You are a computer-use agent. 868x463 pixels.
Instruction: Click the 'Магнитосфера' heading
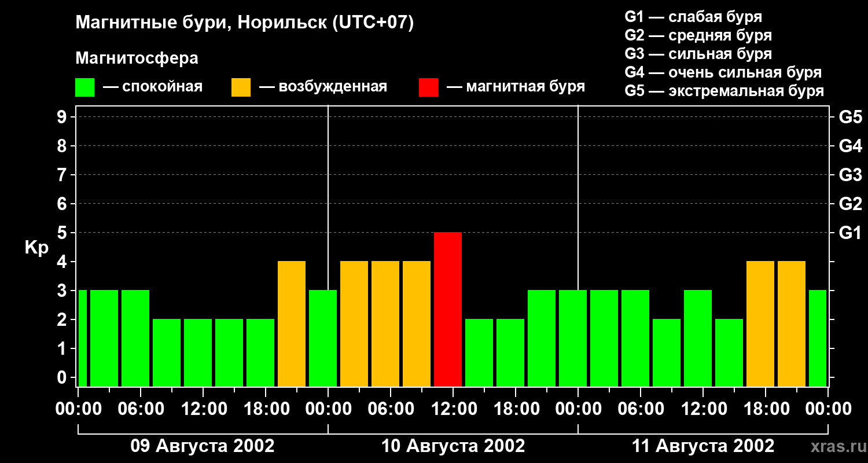click(x=137, y=58)
